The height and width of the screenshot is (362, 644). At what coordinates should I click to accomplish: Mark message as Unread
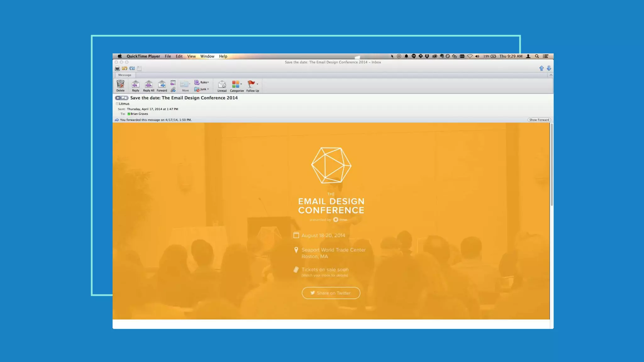[x=222, y=85]
